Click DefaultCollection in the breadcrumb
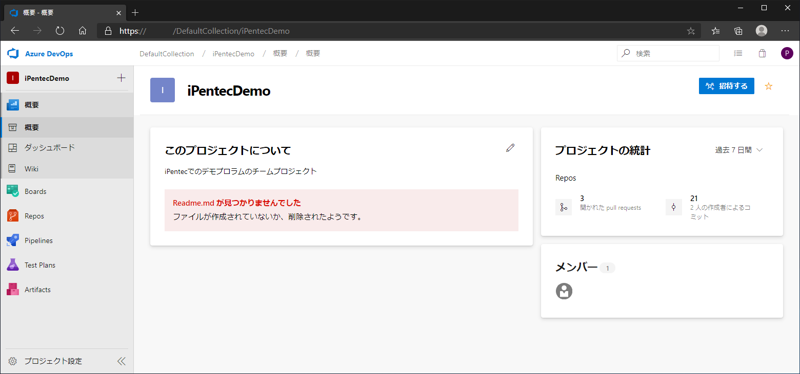Screen dimensions: 800x374 point(167,54)
